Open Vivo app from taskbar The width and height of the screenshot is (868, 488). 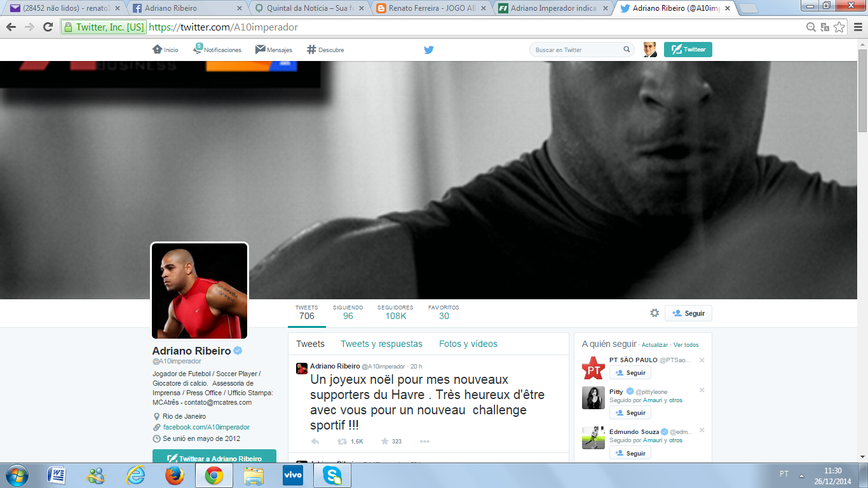(293, 475)
